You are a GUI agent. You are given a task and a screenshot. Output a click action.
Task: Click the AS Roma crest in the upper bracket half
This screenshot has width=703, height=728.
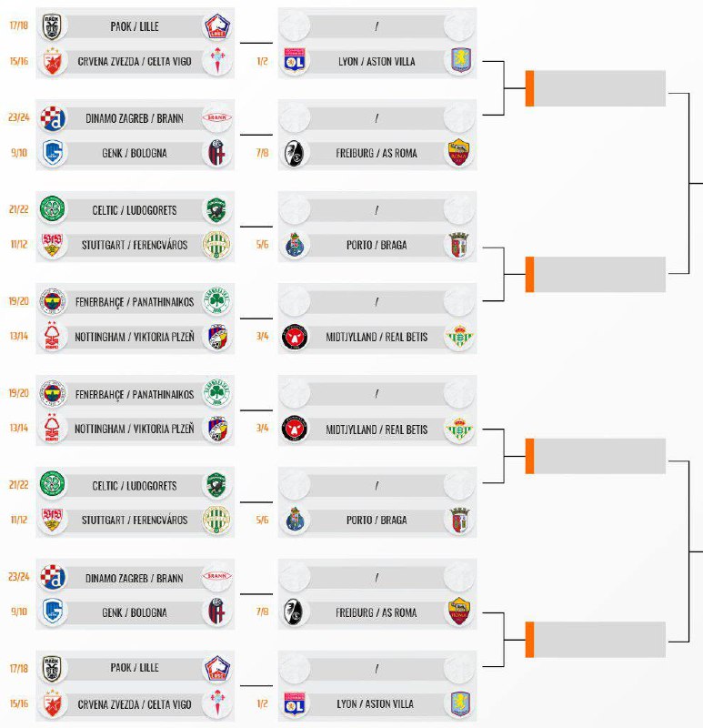point(459,153)
